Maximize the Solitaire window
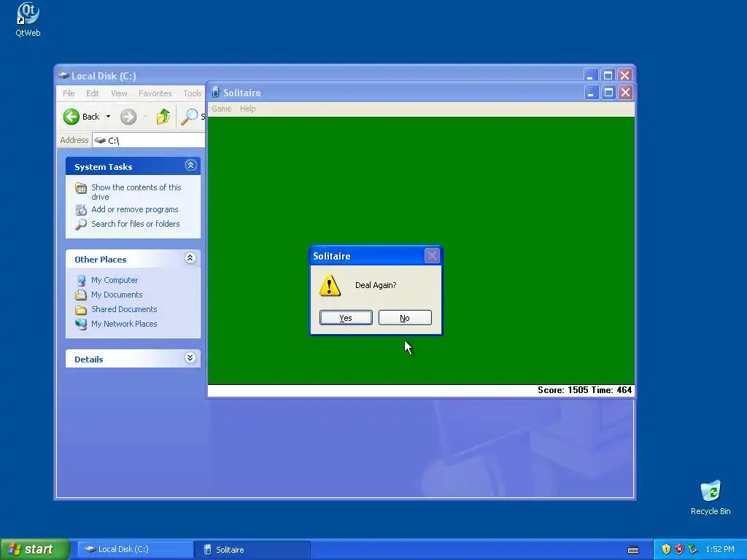Image resolution: width=747 pixels, height=560 pixels. coord(608,93)
